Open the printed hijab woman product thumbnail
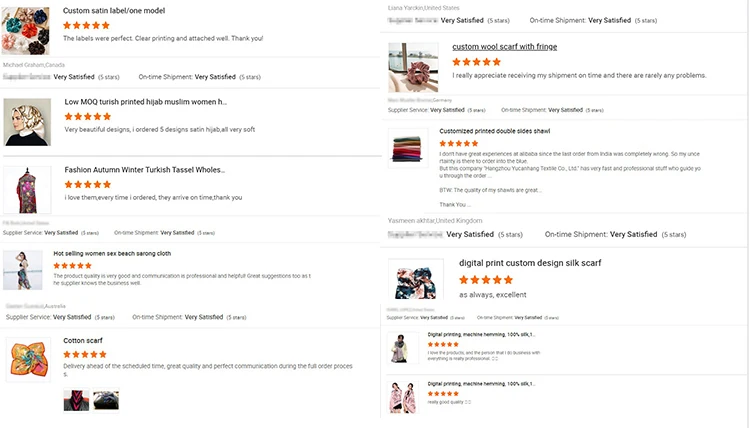 click(27, 121)
